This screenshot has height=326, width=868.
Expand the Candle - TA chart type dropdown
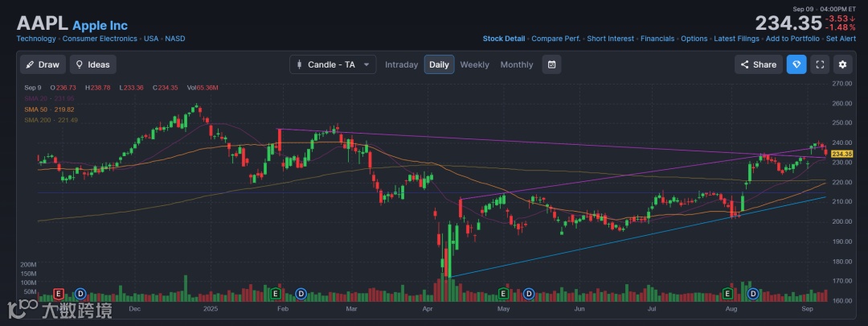(333, 64)
